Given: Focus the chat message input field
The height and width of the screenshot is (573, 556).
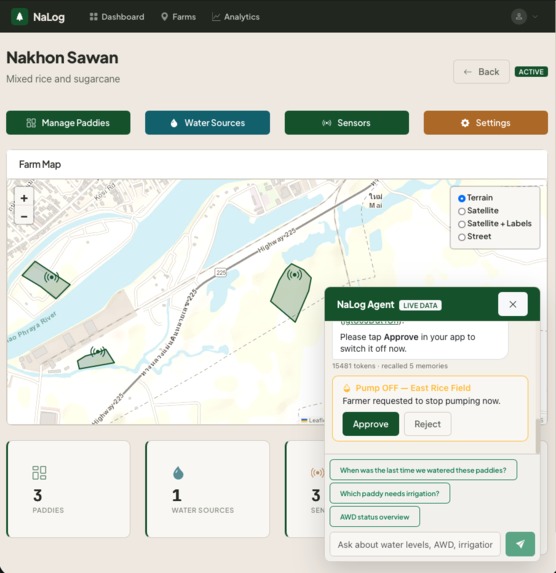Looking at the screenshot, I should [x=415, y=544].
